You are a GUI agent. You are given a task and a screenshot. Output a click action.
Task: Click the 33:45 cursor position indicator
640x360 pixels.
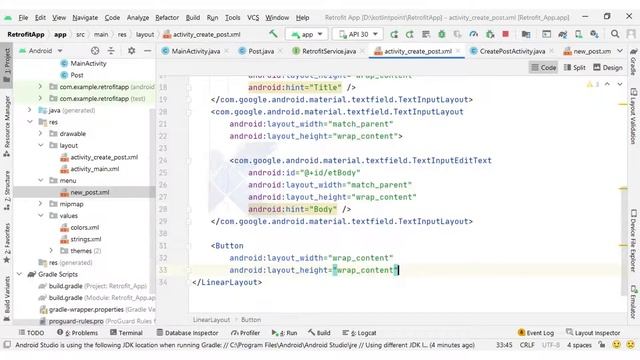click(504, 345)
